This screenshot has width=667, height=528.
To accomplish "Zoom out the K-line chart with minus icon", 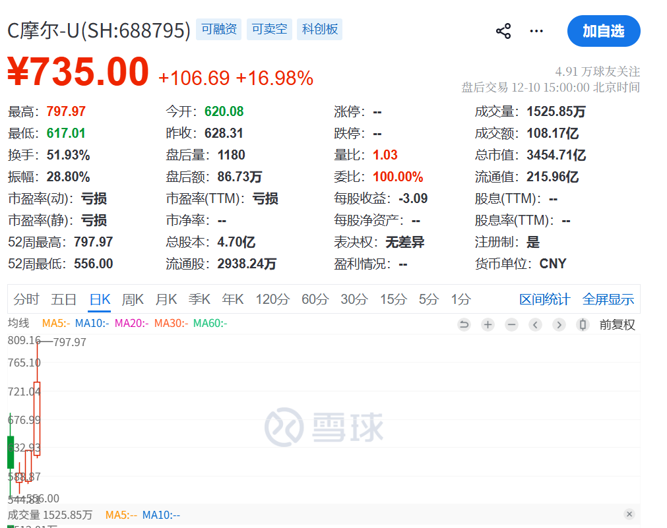I will coord(512,324).
